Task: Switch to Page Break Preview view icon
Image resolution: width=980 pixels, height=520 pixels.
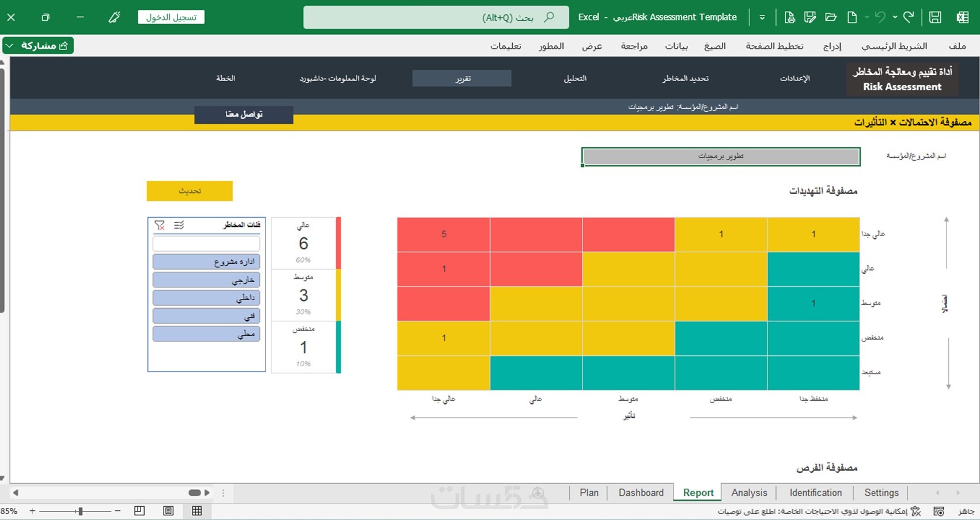Action: click(139, 511)
